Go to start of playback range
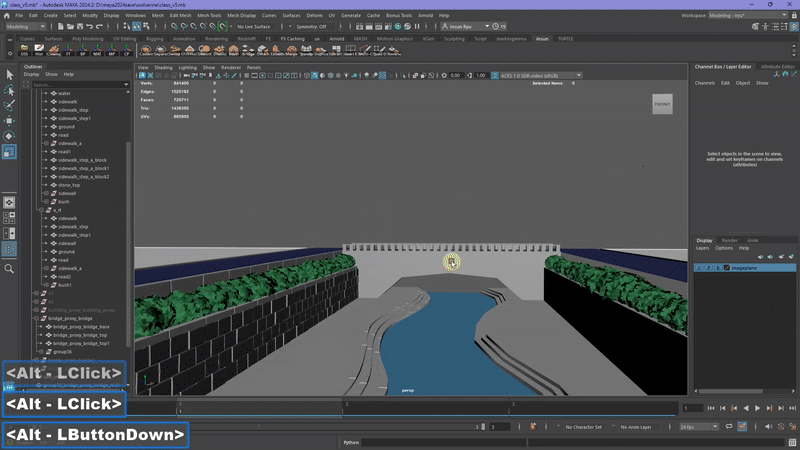This screenshot has height=450, width=800. (711, 408)
